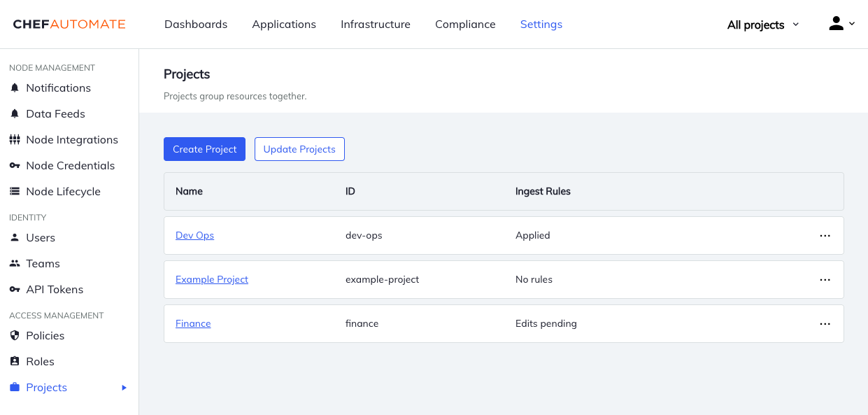This screenshot has height=415, width=868.
Task: Click the Notifications bell icon
Action: tap(14, 87)
